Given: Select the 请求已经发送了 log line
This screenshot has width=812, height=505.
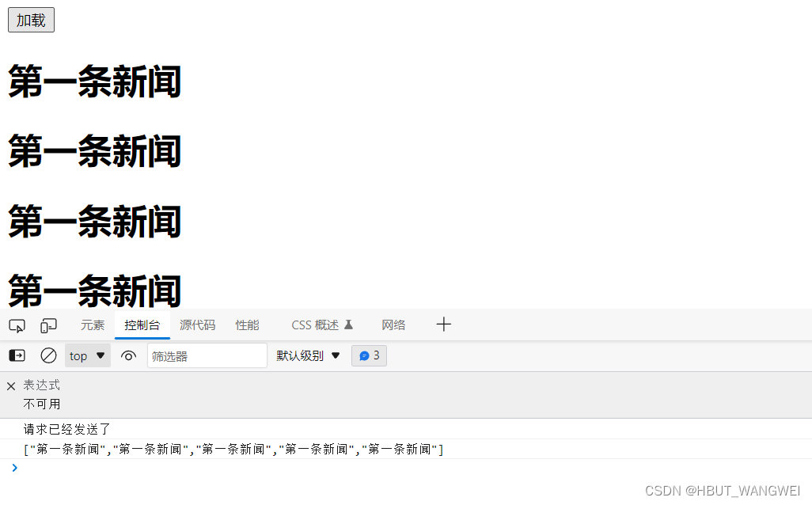Looking at the screenshot, I should point(66,429).
